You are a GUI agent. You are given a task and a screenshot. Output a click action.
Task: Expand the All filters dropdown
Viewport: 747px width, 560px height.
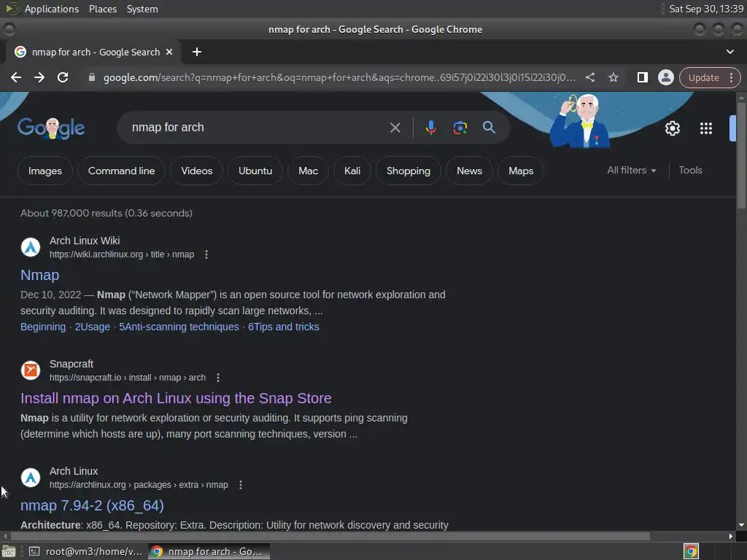(631, 170)
